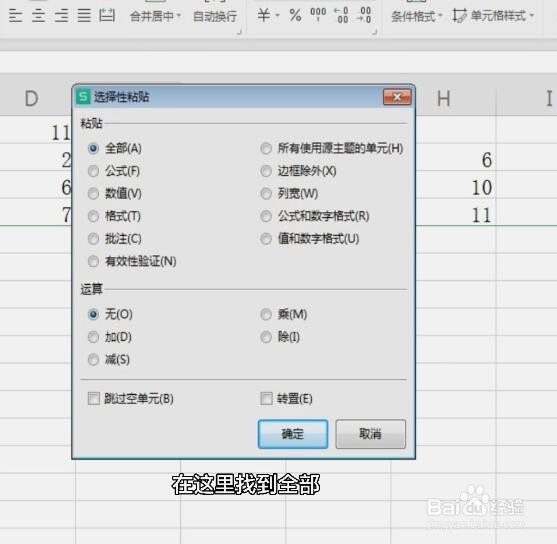The width and height of the screenshot is (557, 544).
Task: Select 乘(M) operation option
Action: [x=284, y=314]
